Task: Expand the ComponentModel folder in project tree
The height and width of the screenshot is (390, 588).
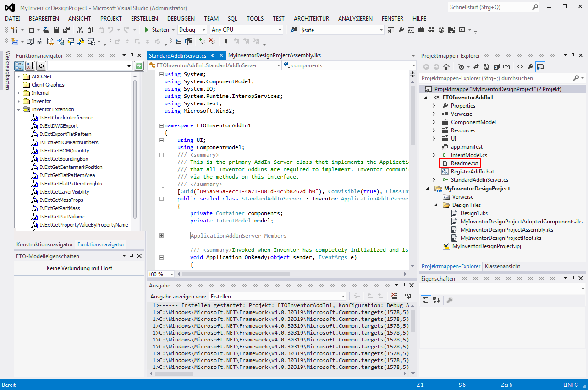Action: tap(434, 122)
